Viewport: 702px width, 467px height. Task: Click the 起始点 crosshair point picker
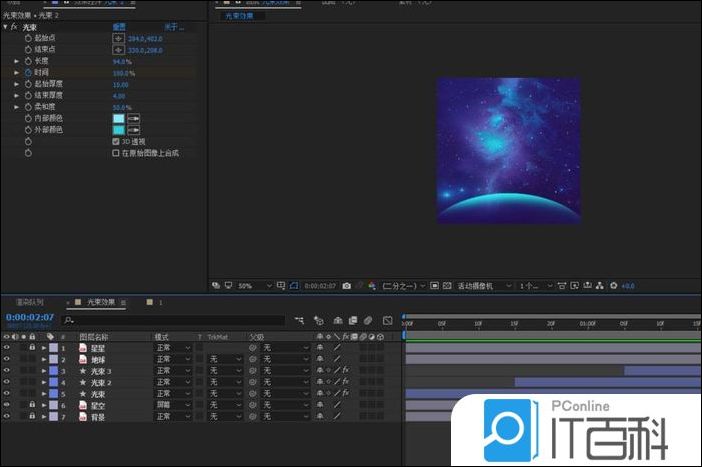pyautogui.click(x=118, y=38)
